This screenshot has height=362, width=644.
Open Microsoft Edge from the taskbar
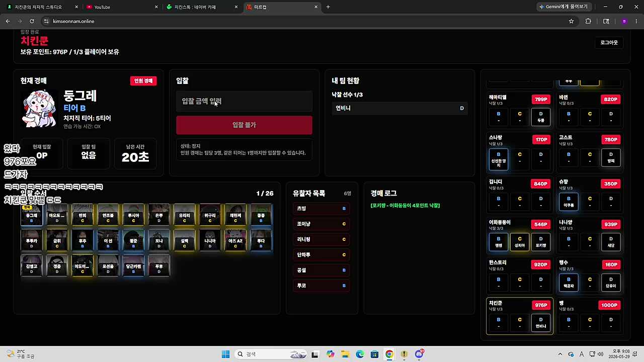pyautogui.click(x=360, y=354)
